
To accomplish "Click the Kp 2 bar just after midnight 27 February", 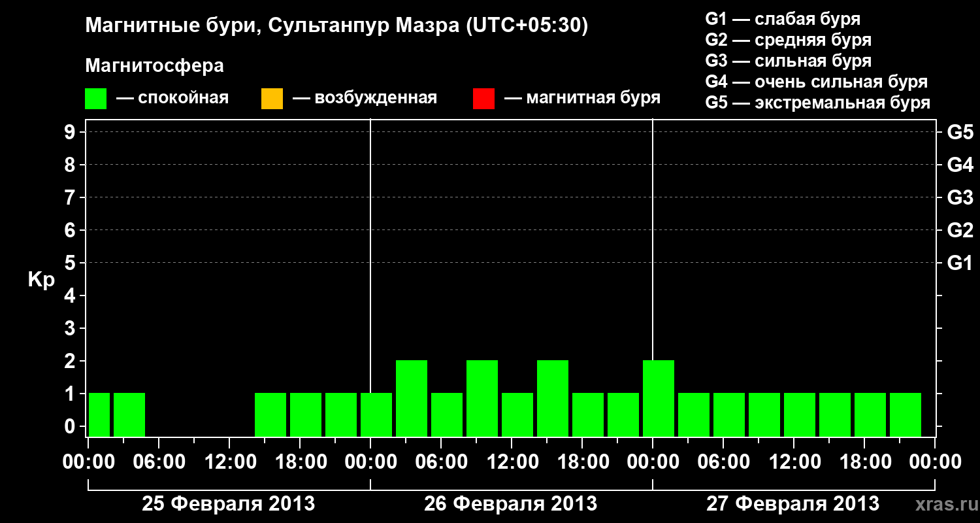I will click(659, 398).
